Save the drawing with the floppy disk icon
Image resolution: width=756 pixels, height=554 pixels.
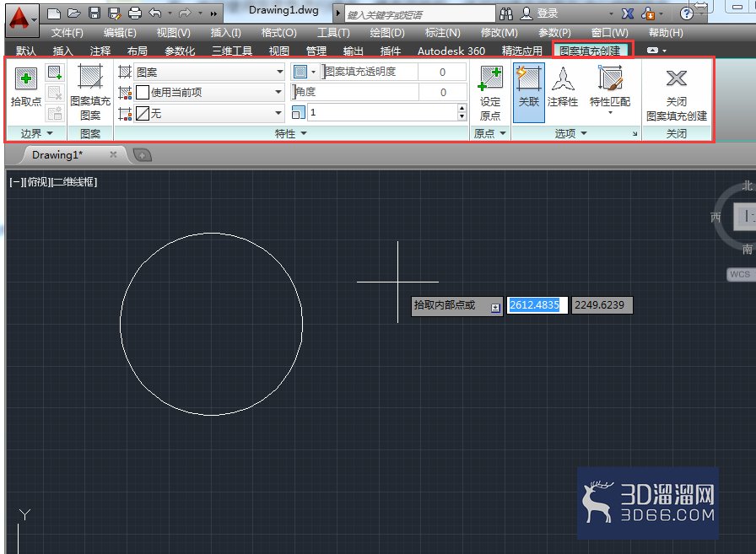[94, 13]
